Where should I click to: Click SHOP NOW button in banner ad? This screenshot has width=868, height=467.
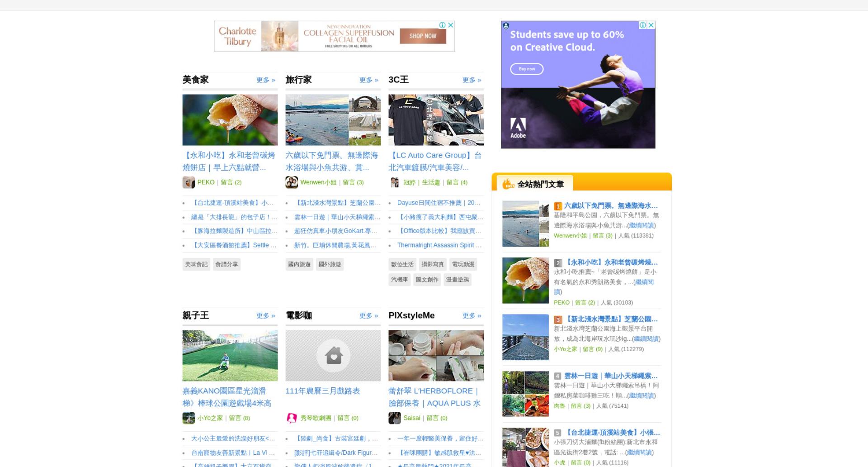pos(423,36)
